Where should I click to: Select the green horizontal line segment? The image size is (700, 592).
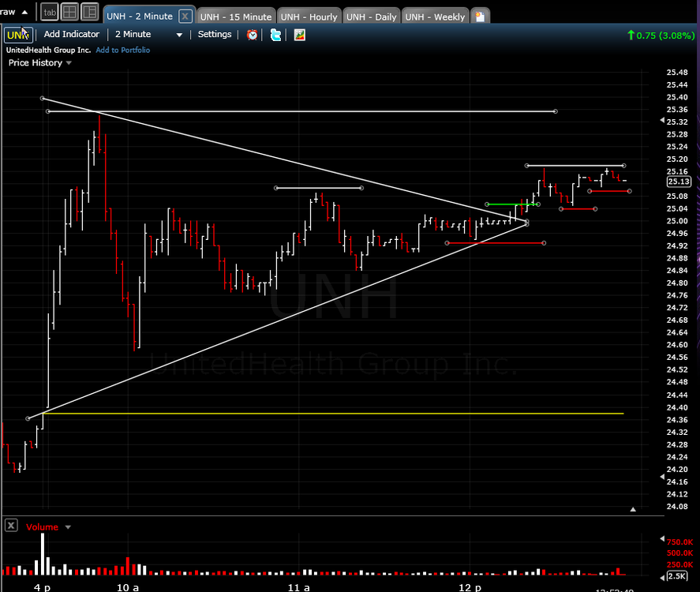pos(512,204)
